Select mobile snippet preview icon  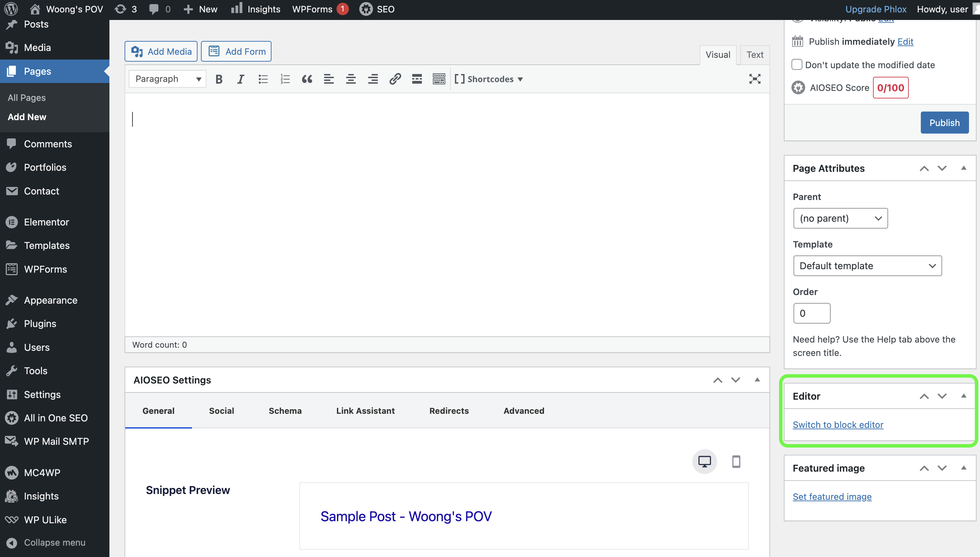pos(736,462)
